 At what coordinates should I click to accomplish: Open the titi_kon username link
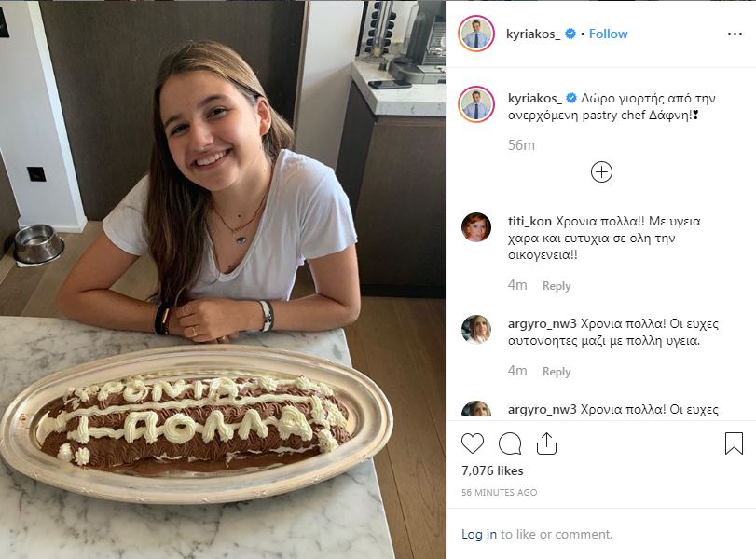[x=529, y=222]
